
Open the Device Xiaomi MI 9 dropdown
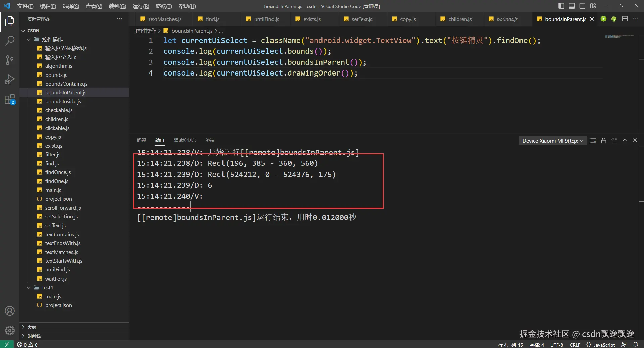coord(552,141)
